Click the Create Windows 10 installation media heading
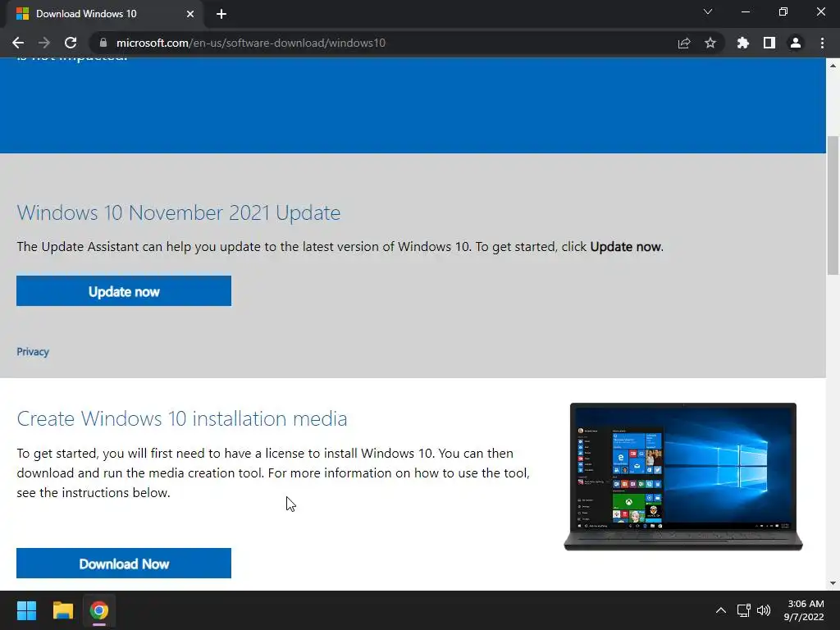The width and height of the screenshot is (840, 630). coord(181,418)
